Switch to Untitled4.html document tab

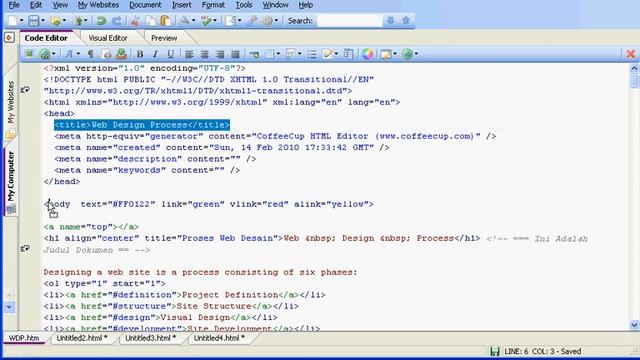219,338
